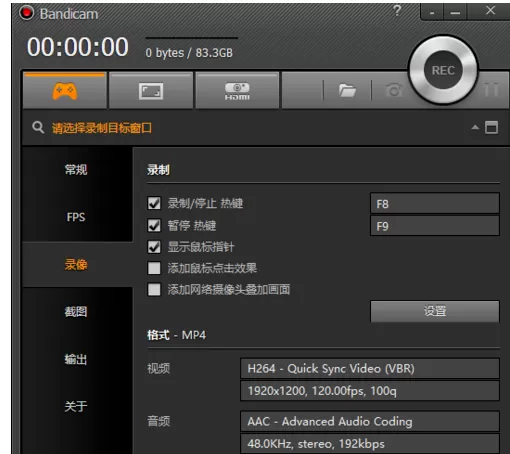Image resolution: width=510 pixels, height=454 pixels.
Task: Edit the F9 pause hotkey field
Action: [435, 226]
